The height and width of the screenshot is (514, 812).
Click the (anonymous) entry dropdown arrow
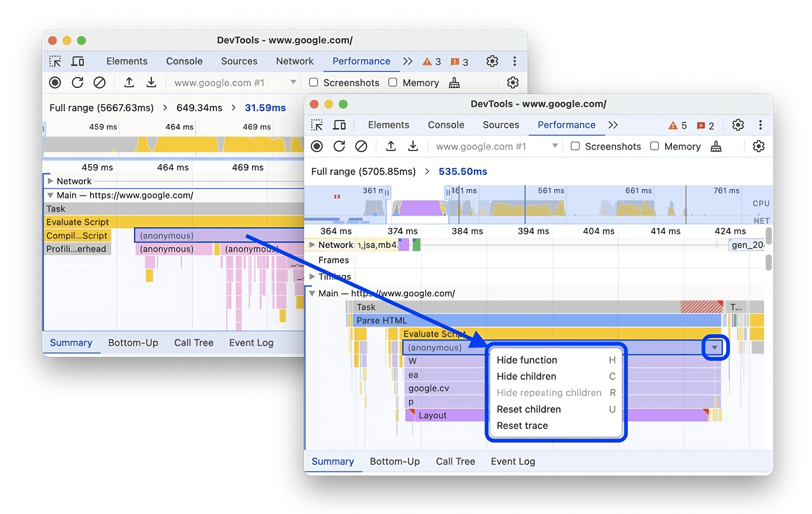click(715, 348)
